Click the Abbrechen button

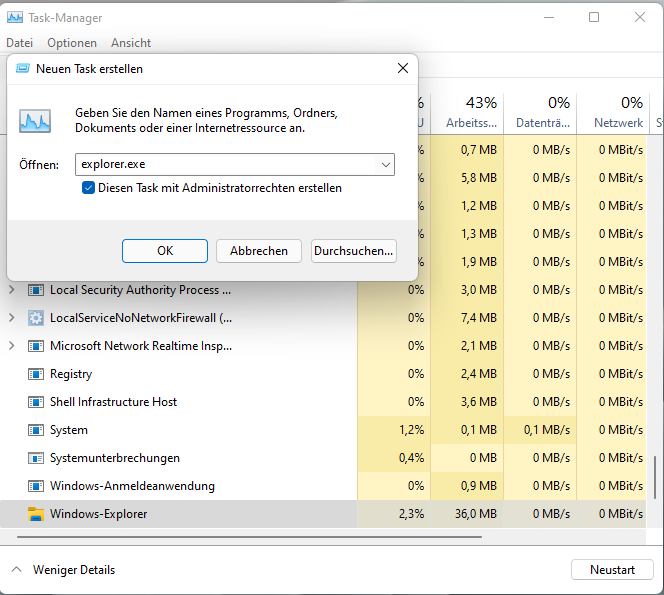coord(259,251)
